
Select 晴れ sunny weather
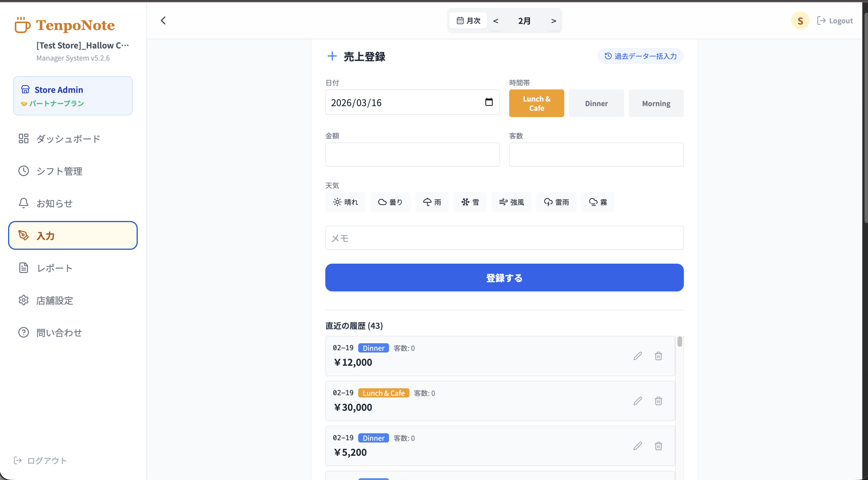click(345, 202)
